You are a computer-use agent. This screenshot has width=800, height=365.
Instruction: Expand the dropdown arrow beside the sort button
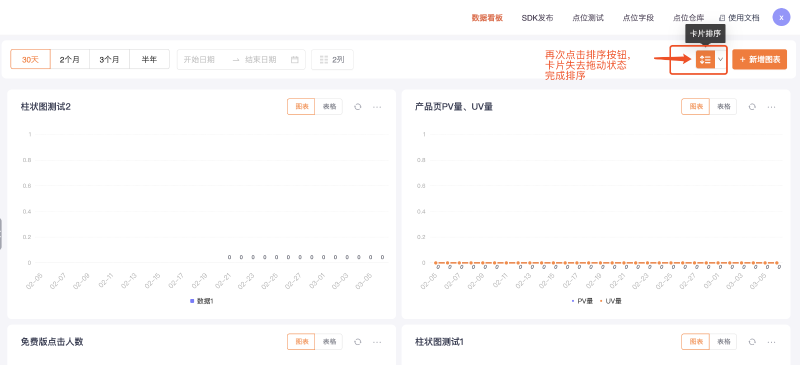(720, 60)
